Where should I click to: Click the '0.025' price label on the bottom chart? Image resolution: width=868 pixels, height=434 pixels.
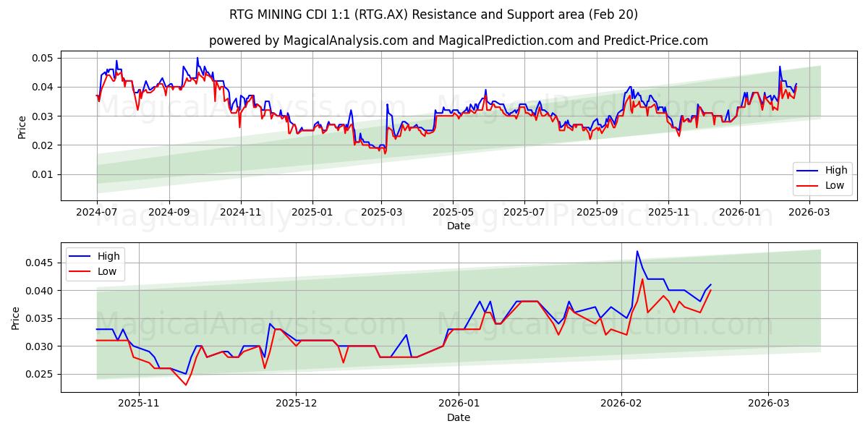click(x=41, y=375)
